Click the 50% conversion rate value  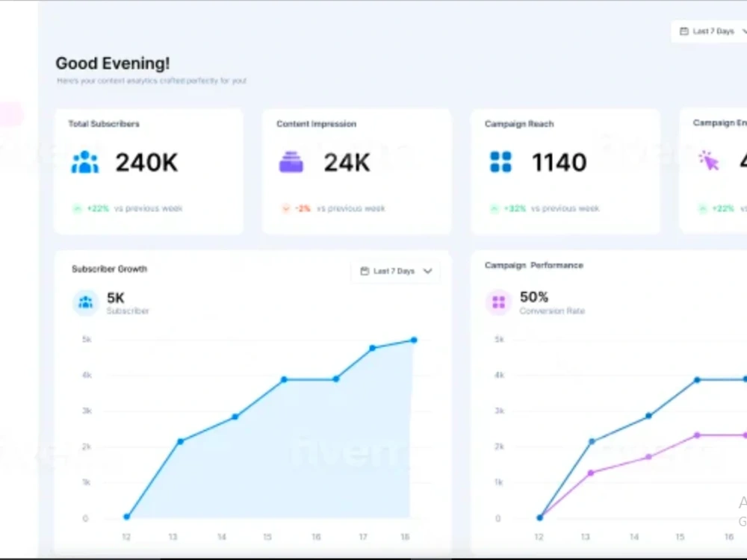click(534, 297)
